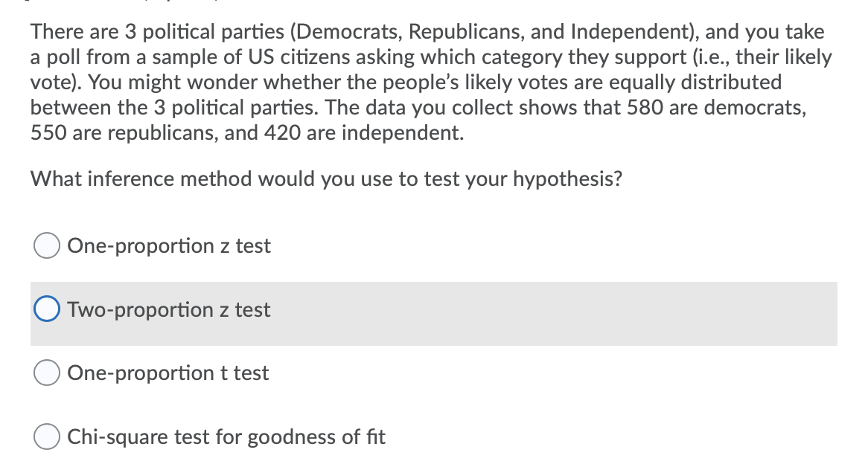
Task: Click the phrase "equally distributed" in the question
Action: tap(695, 83)
